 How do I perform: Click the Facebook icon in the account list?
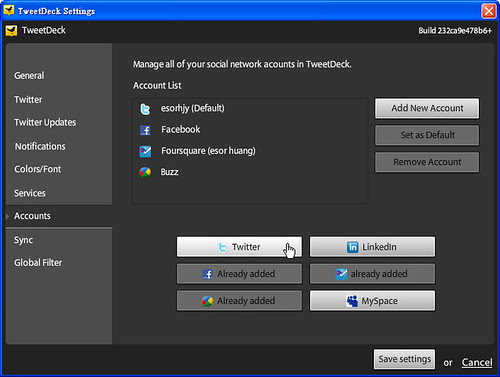(x=145, y=130)
